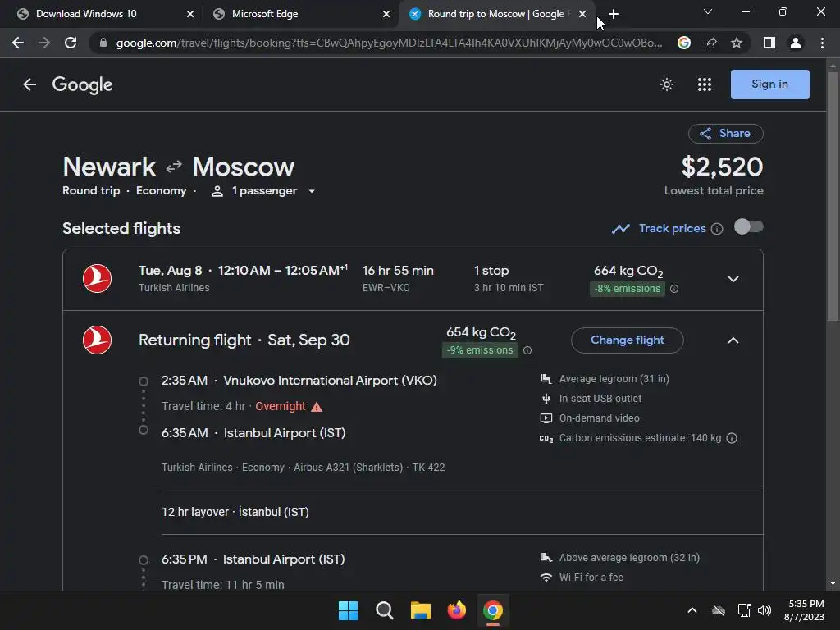
Task: Click the Chrome taskbar icon
Action: 493,610
